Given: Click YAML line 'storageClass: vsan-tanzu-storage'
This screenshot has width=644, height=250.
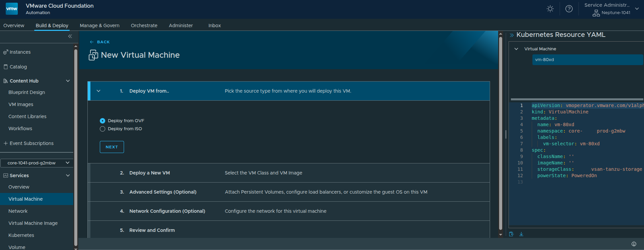Looking at the screenshot, I should (590, 169).
